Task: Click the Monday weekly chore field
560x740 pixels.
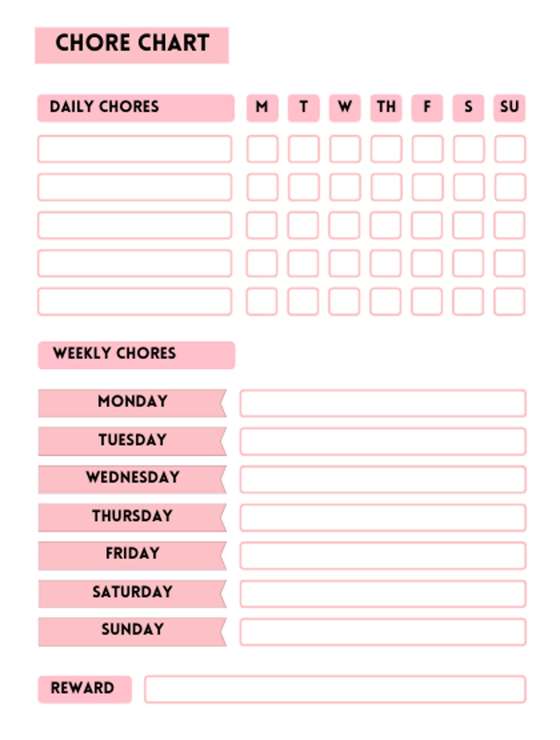Action: click(383, 403)
